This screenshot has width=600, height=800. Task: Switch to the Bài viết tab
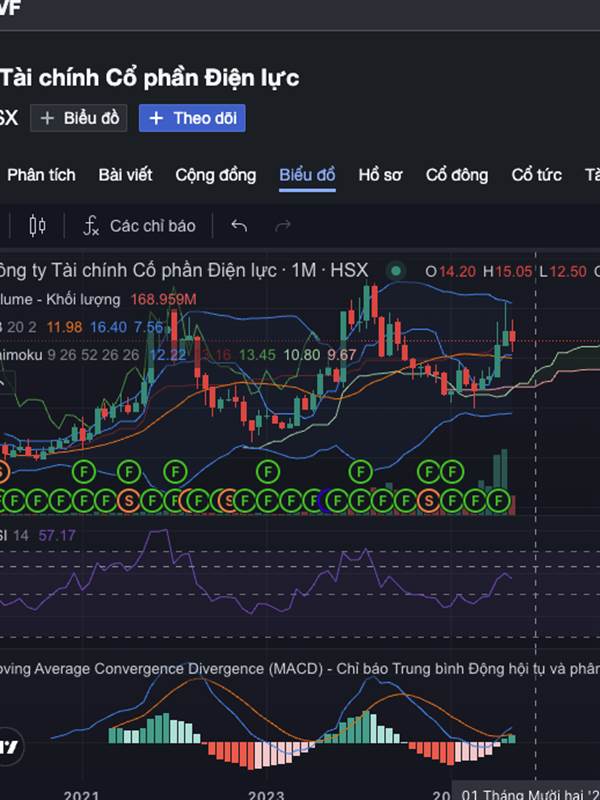[125, 175]
